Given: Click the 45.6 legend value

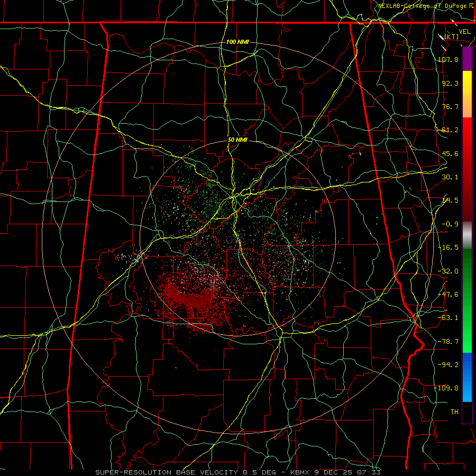Looking at the screenshot, I should pyautogui.click(x=450, y=153).
